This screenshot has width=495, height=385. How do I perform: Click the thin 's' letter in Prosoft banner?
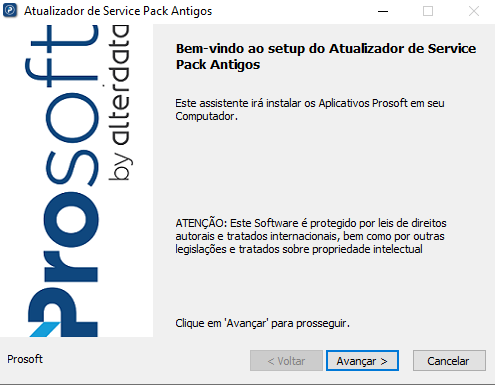[72, 168]
